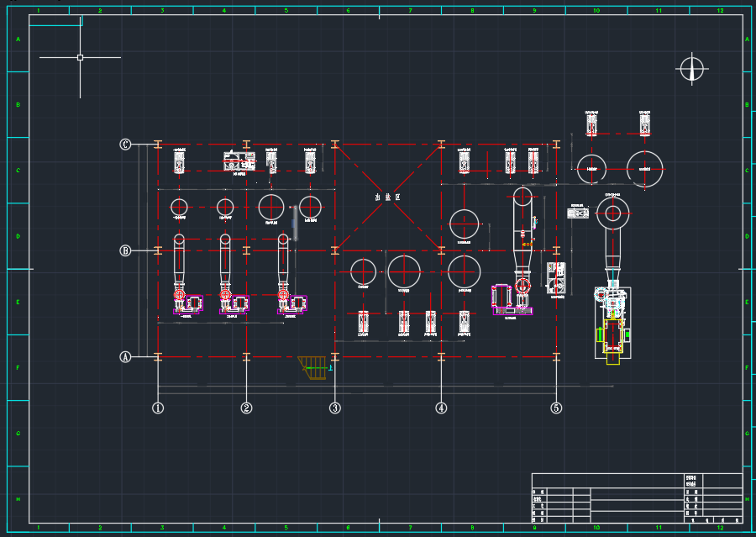756x537 pixels.
Task: Click column grid bubble number 4
Action: click(x=441, y=408)
